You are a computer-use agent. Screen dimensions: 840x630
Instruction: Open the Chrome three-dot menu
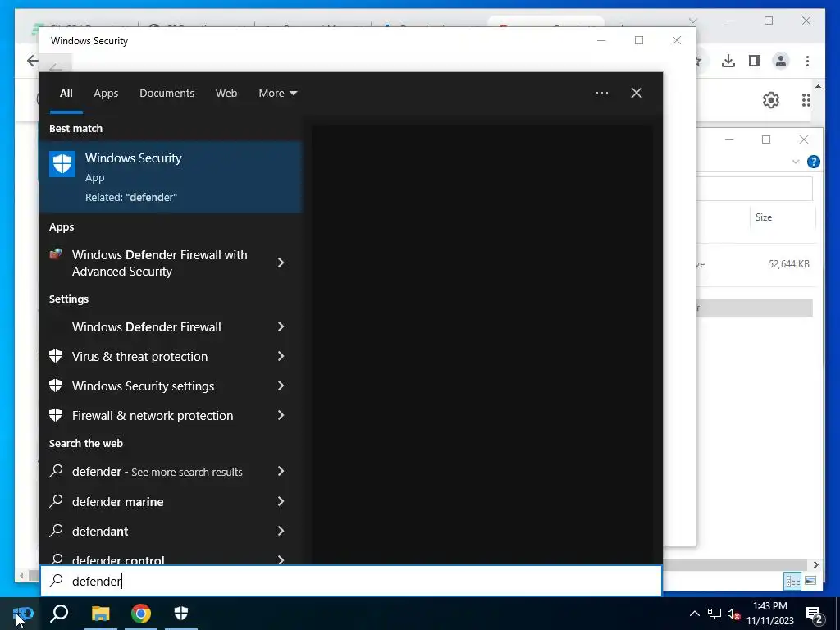807,61
